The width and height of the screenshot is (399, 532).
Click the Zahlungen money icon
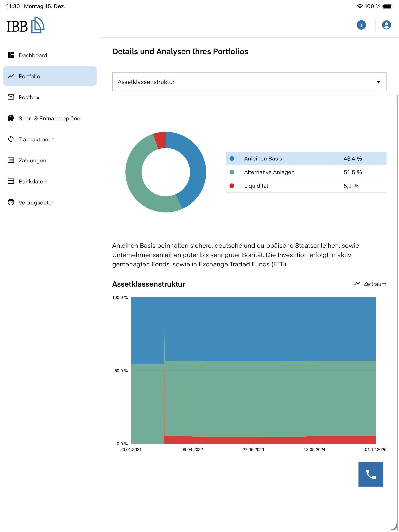(x=11, y=160)
